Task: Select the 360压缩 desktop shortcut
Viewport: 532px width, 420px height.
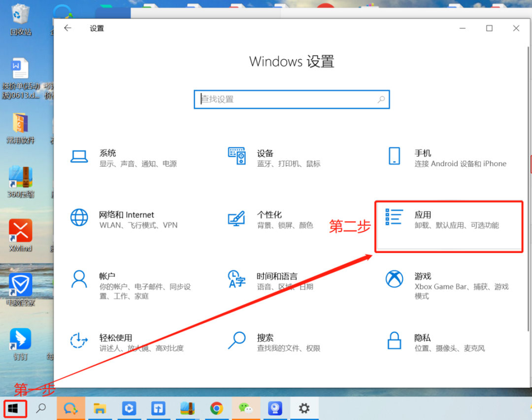Action: click(20, 182)
